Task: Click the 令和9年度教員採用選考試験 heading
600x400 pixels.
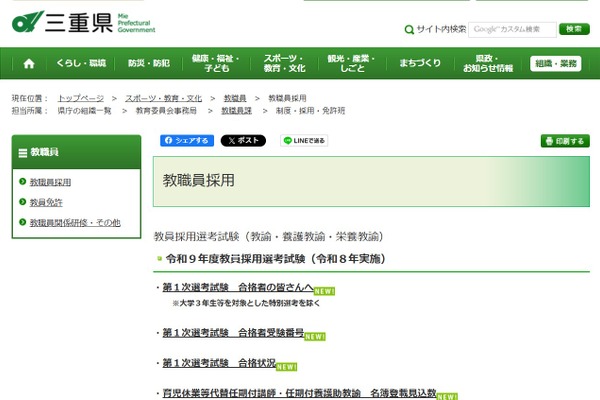Action: (275, 259)
